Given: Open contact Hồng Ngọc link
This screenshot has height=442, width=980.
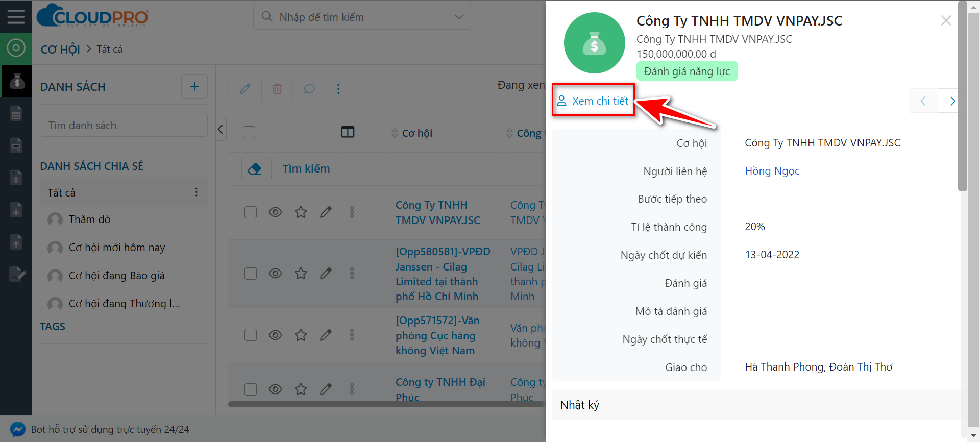Looking at the screenshot, I should (x=772, y=171).
